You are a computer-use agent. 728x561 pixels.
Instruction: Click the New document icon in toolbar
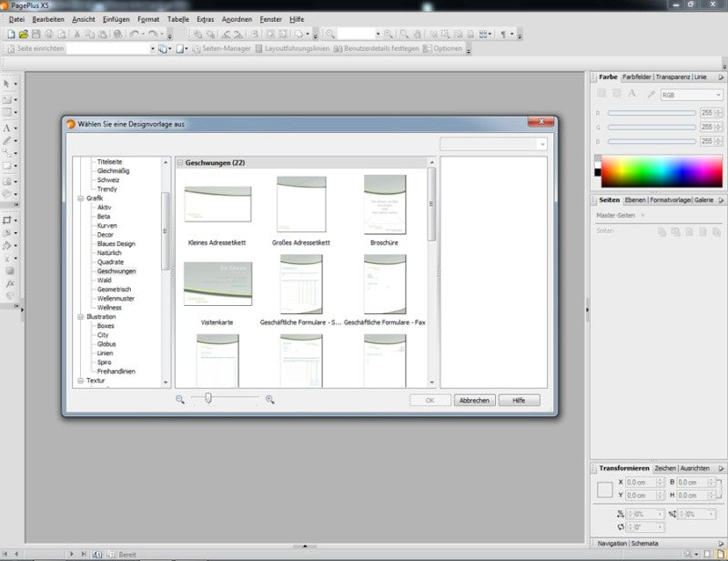[x=11, y=34]
